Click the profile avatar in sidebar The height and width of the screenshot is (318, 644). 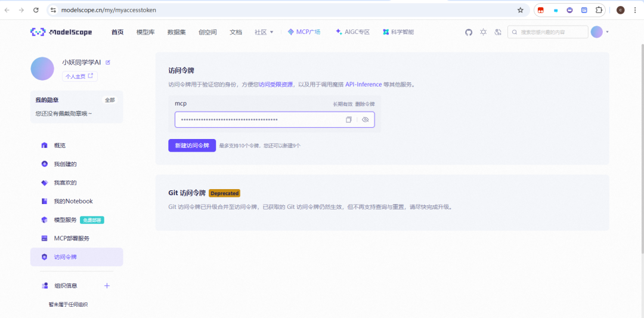pos(42,69)
